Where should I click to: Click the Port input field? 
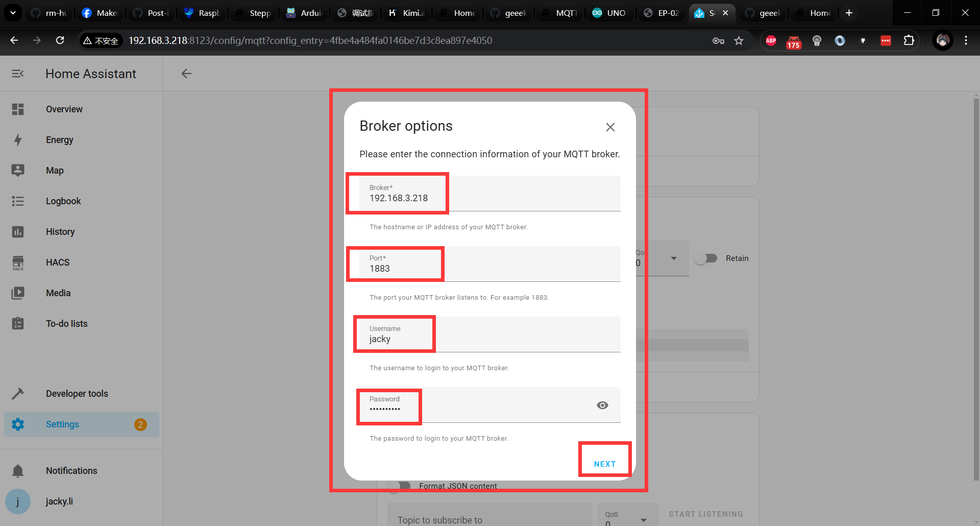(x=490, y=264)
